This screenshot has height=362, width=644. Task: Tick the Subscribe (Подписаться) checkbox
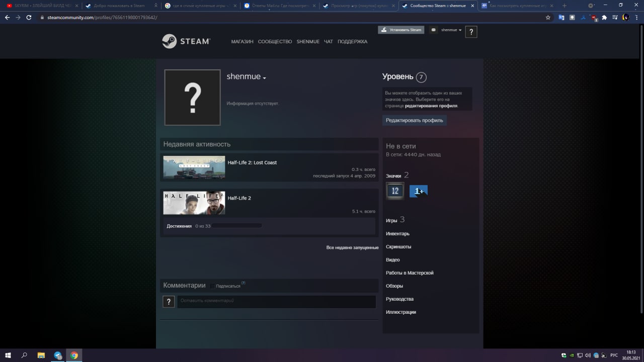point(212,286)
